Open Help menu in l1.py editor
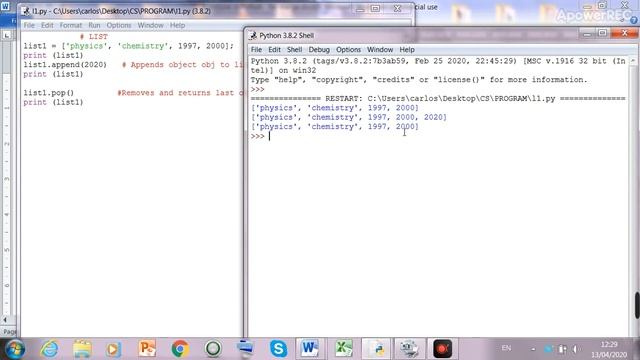Image resolution: width=640 pixels, height=360 pixels. coord(177,25)
